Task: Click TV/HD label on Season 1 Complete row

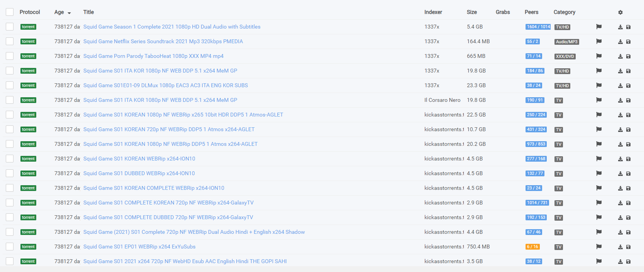Action: pyautogui.click(x=562, y=27)
